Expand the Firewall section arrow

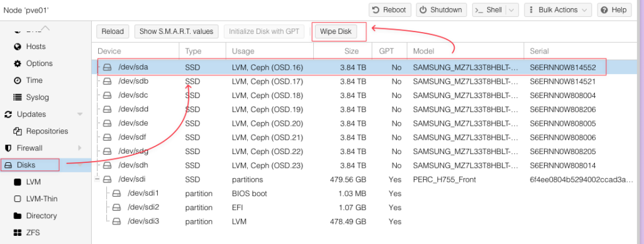pyautogui.click(x=80, y=148)
